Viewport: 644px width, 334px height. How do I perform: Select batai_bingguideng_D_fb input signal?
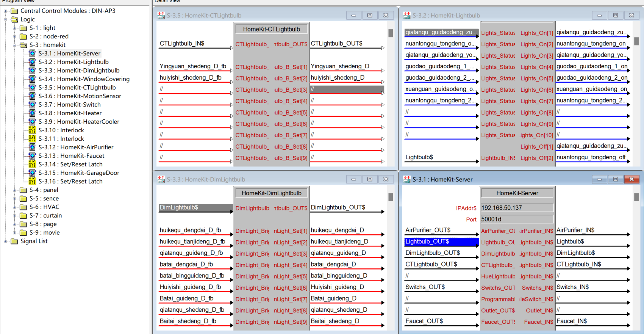192,276
